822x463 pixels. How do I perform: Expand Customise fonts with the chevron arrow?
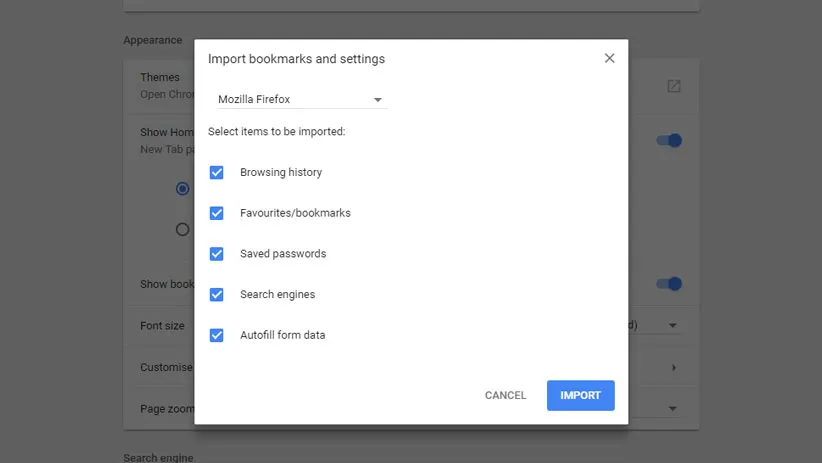[x=673, y=368]
